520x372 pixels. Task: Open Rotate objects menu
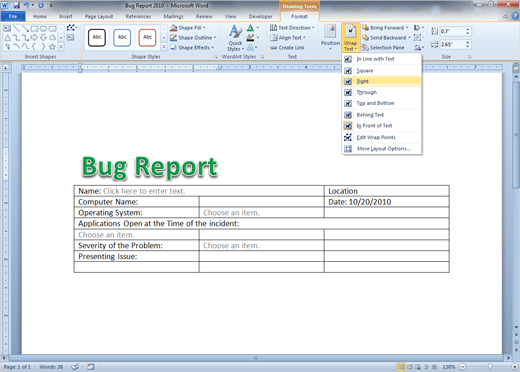click(x=419, y=48)
